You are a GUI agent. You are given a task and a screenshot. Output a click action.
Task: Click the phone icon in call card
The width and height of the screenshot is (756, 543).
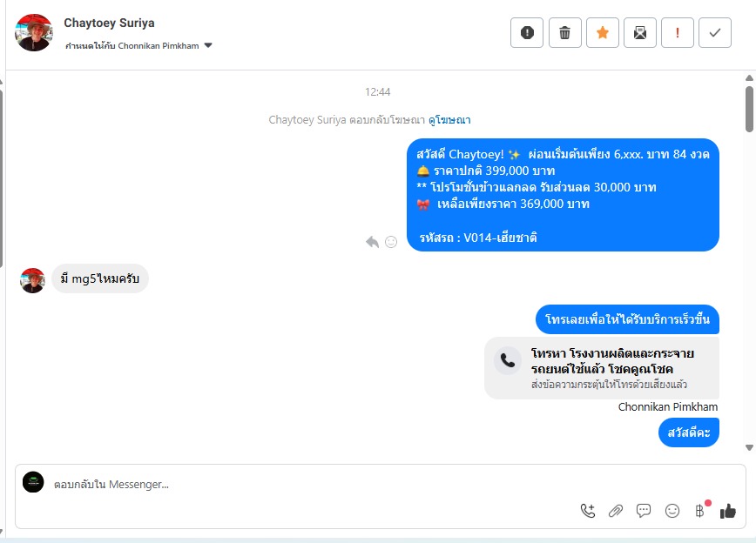click(x=508, y=360)
